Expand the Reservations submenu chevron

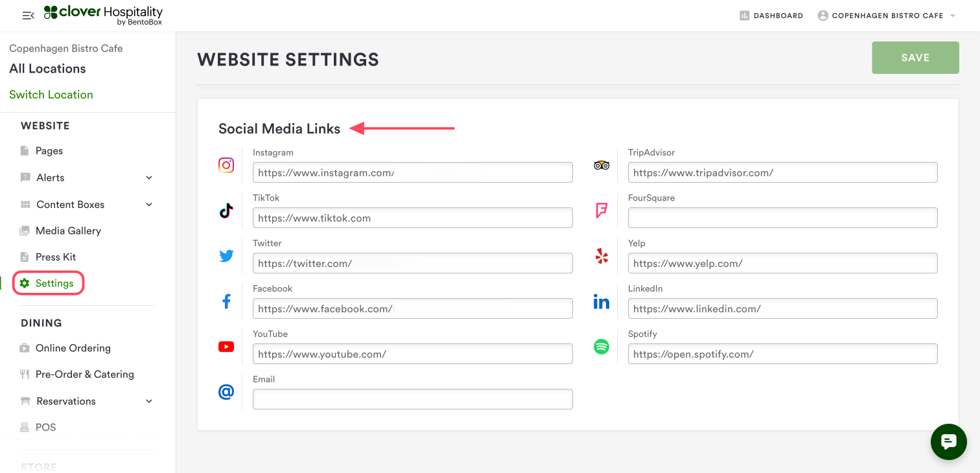tap(149, 401)
